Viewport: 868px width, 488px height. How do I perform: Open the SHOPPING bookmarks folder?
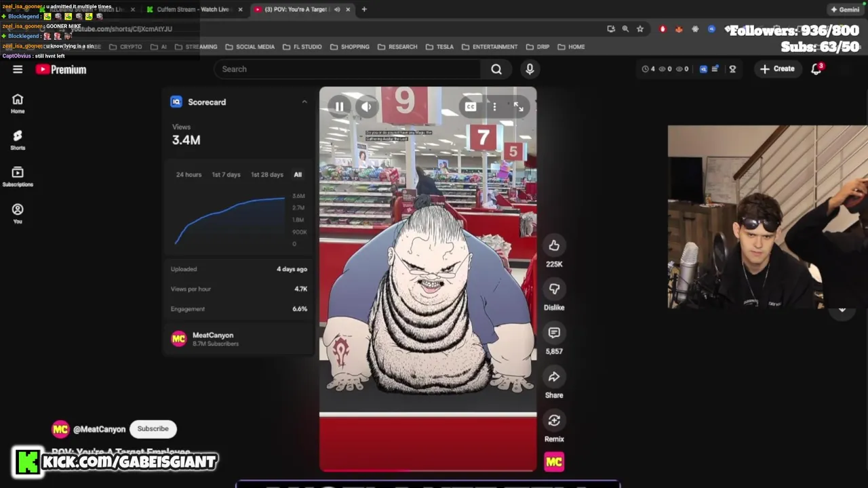point(350,47)
